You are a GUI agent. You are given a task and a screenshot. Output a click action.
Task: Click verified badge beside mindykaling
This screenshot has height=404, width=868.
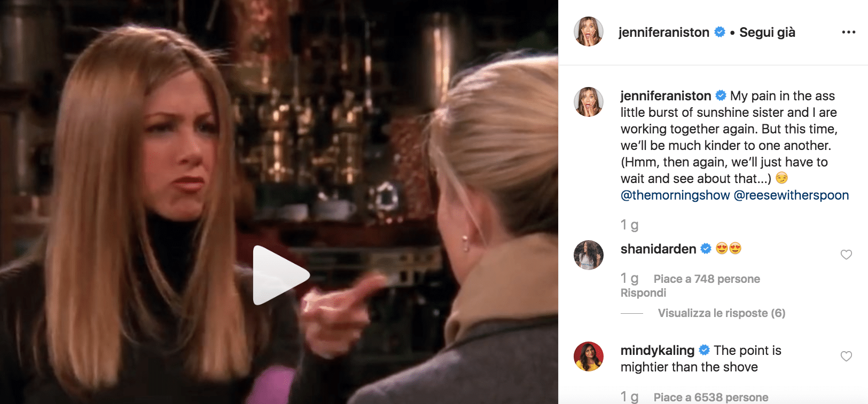(704, 350)
